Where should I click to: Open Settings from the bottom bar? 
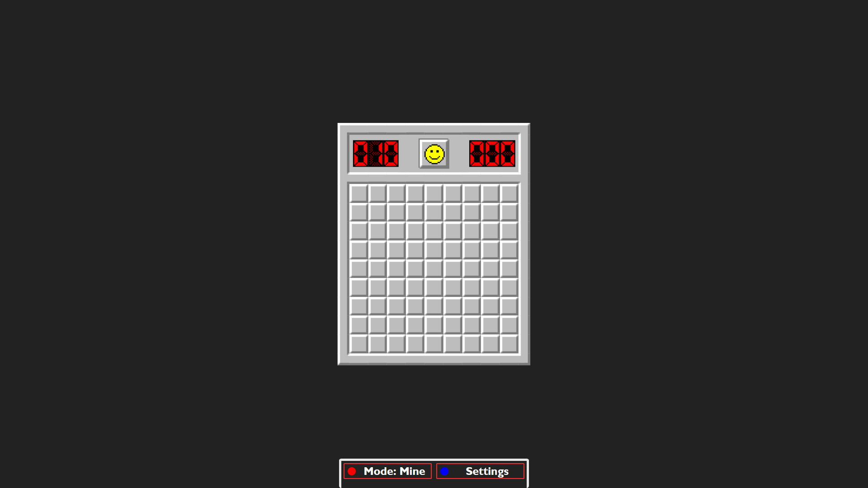480,471
